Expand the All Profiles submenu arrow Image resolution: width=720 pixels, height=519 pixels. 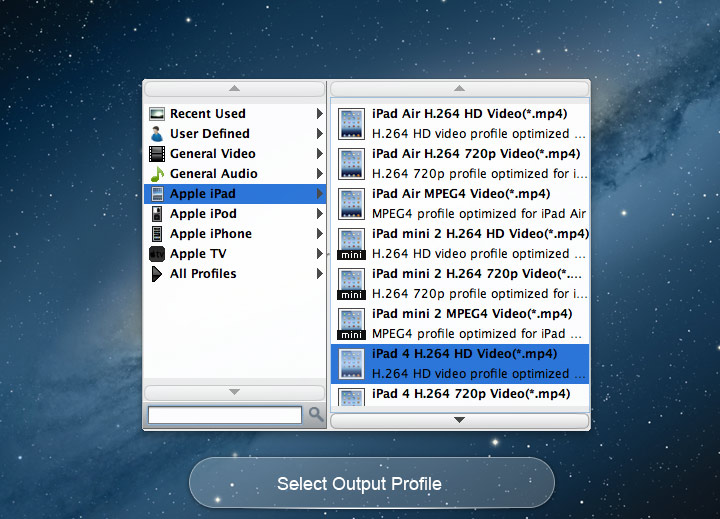click(x=320, y=274)
